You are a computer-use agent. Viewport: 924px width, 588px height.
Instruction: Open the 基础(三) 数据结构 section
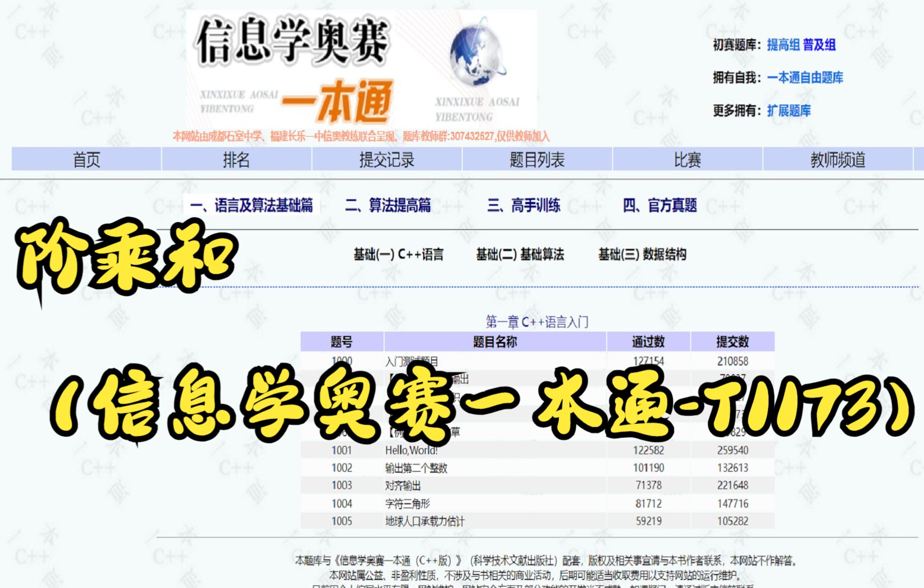(x=642, y=255)
